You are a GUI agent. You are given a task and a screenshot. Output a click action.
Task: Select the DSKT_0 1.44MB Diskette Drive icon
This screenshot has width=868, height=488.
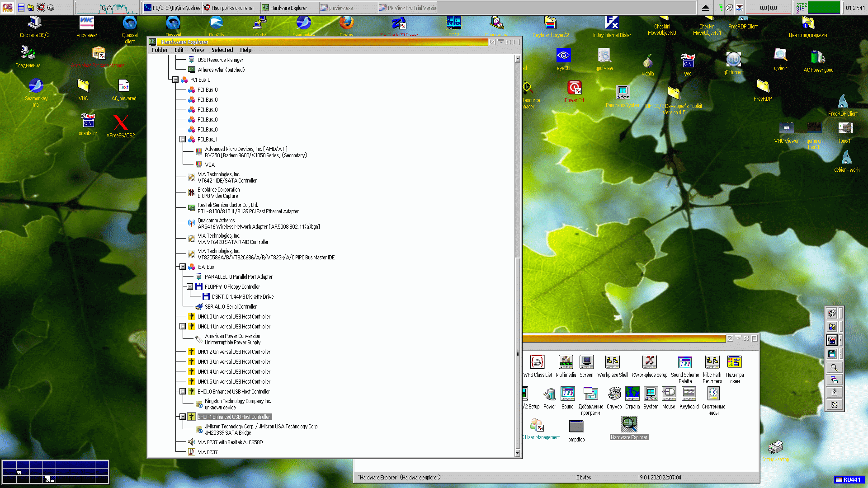[206, 297]
